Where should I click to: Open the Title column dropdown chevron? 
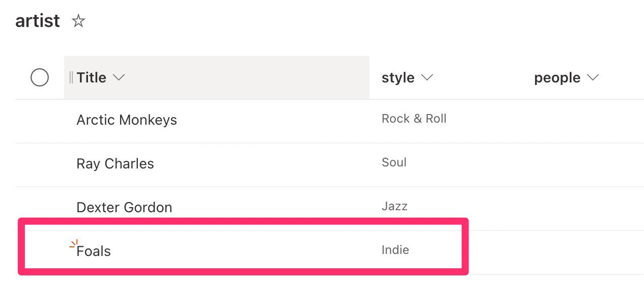coord(119,78)
